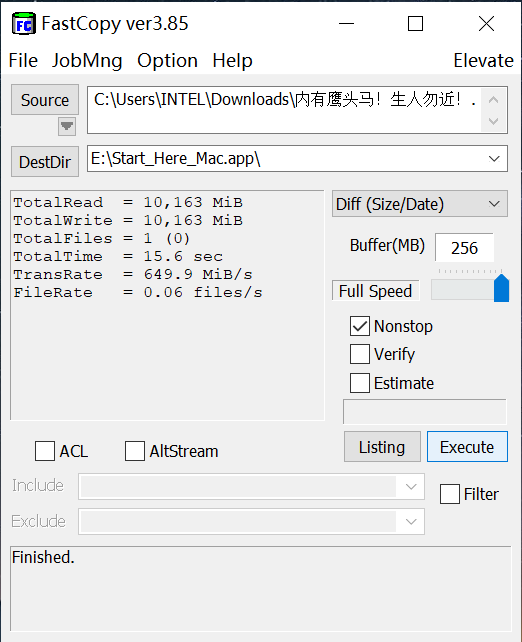The height and width of the screenshot is (642, 522).
Task: Open the source history arrow below Source
Action: (67, 127)
